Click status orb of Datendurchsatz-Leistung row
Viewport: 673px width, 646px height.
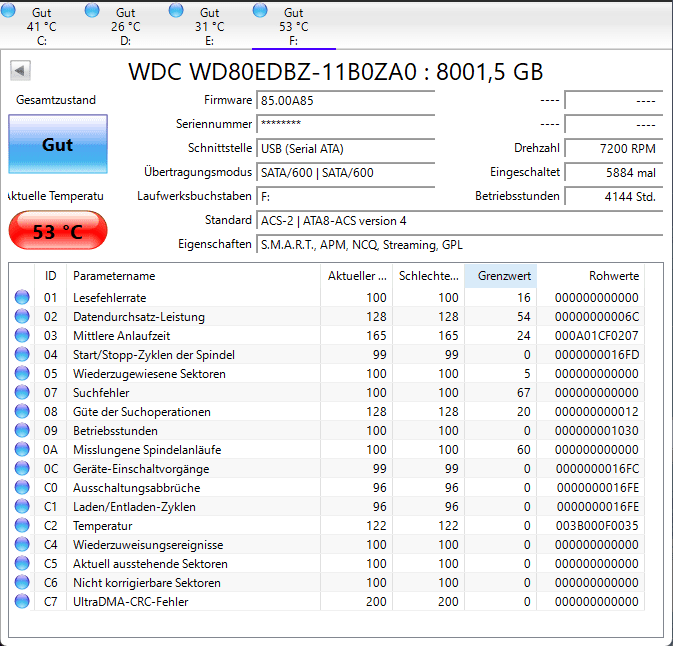click(x=22, y=316)
